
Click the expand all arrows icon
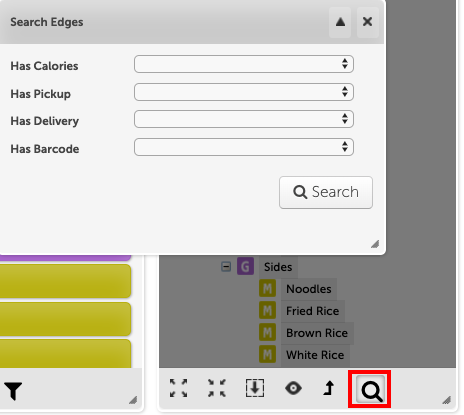[x=178, y=388]
